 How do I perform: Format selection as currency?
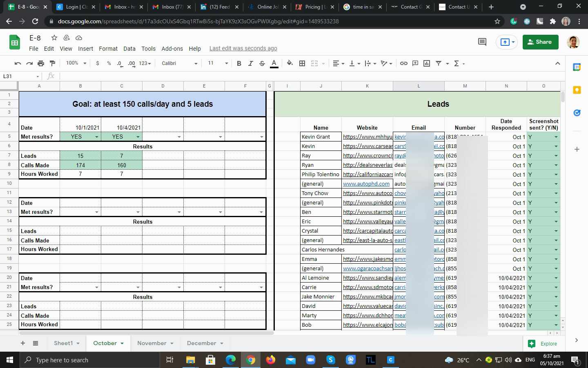(98, 63)
